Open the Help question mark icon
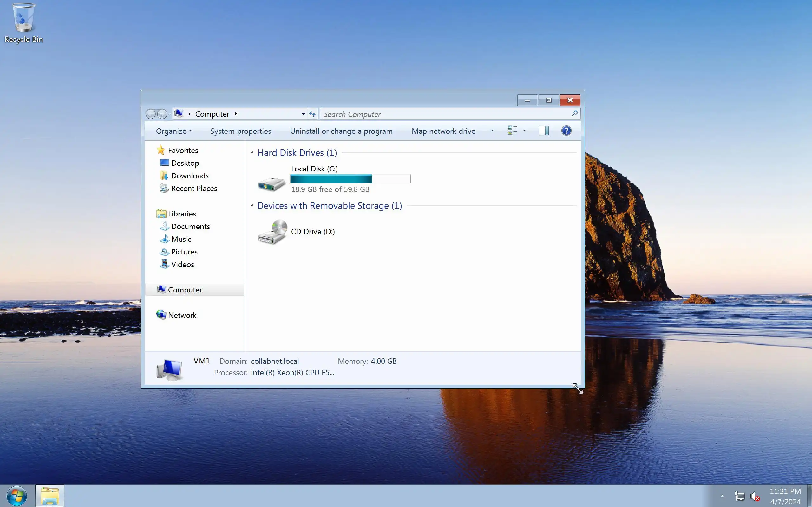Image resolution: width=812 pixels, height=507 pixels. 566,131
